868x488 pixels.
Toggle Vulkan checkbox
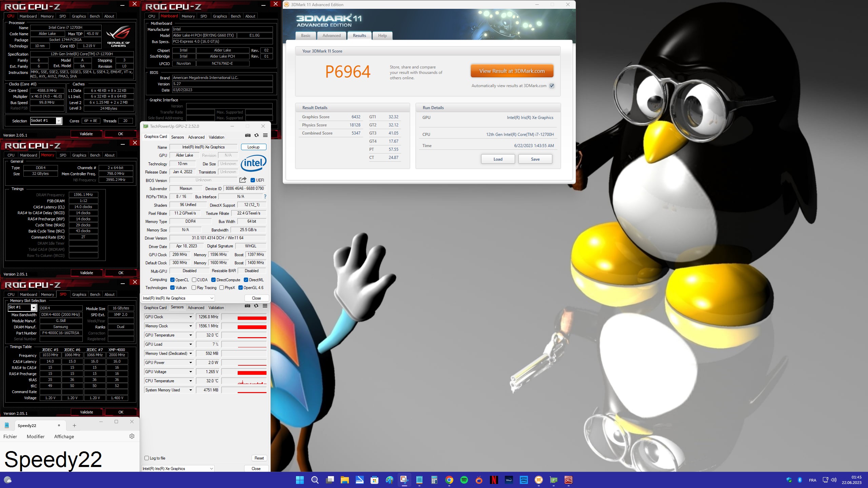(172, 287)
